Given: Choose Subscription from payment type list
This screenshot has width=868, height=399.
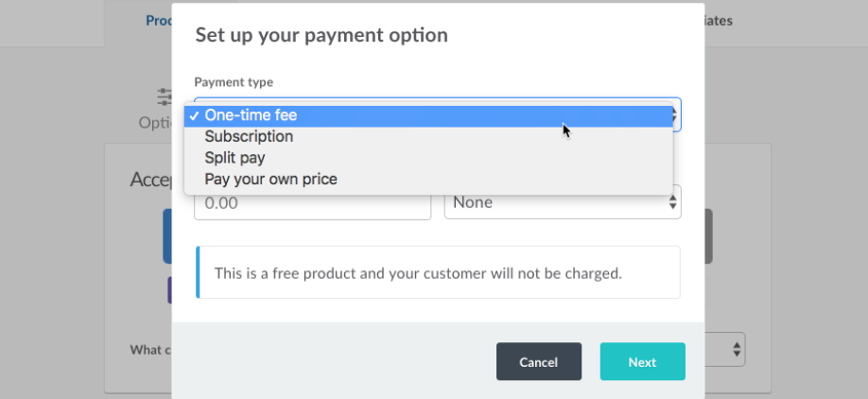Looking at the screenshot, I should pos(249,136).
